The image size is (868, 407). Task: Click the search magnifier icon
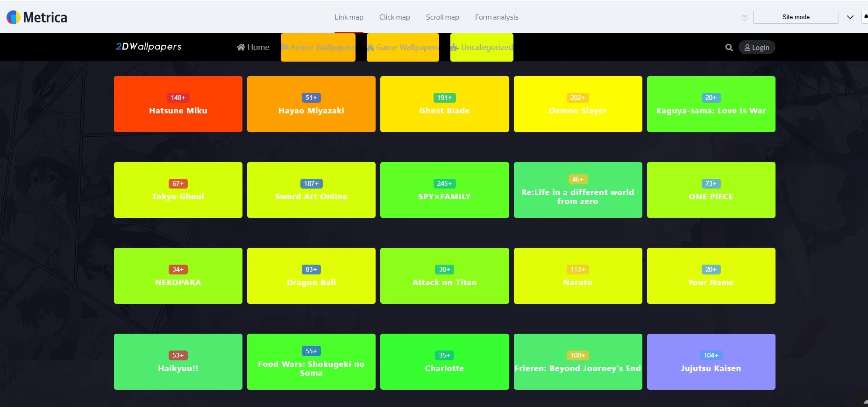tap(729, 48)
